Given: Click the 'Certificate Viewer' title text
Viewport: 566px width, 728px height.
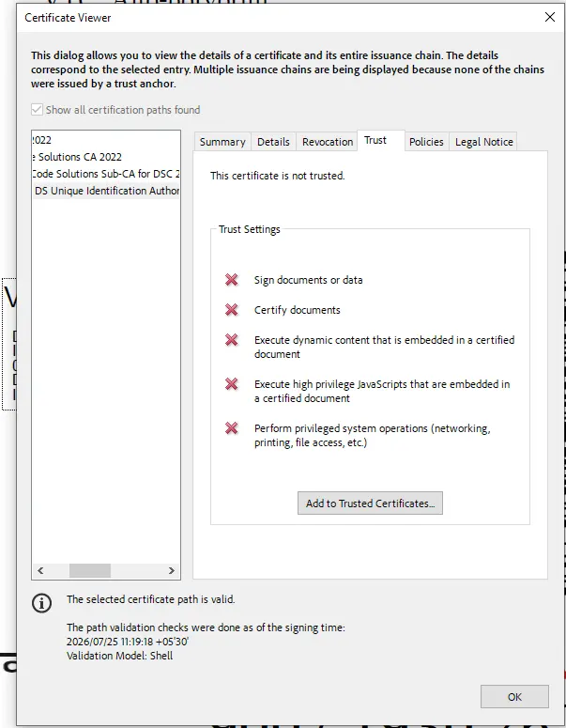Looking at the screenshot, I should 68,18.
